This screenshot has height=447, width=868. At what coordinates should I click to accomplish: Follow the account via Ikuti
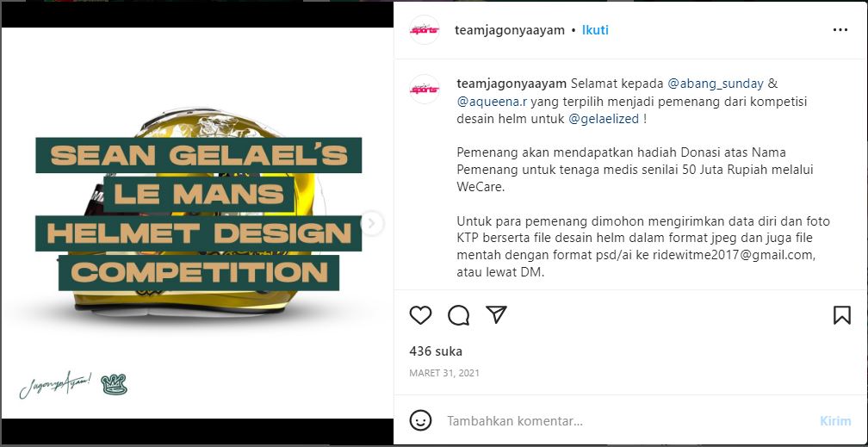(x=595, y=30)
